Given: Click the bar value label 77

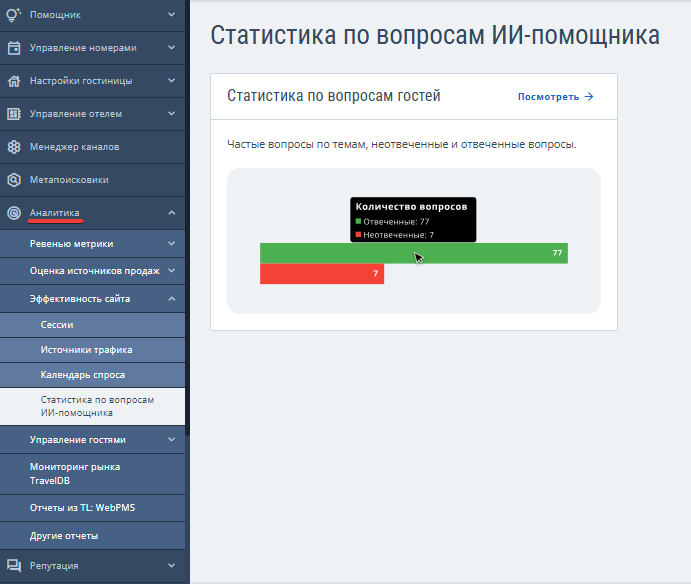Looking at the screenshot, I should pos(557,253).
